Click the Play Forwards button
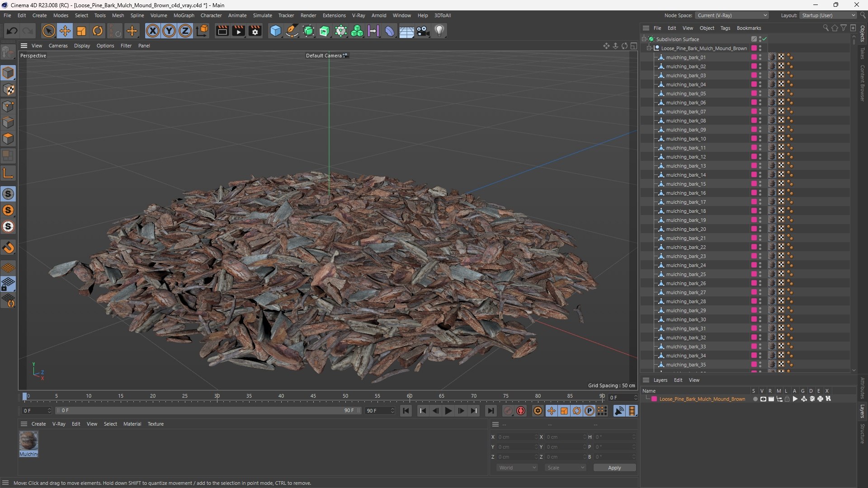 coord(448,411)
